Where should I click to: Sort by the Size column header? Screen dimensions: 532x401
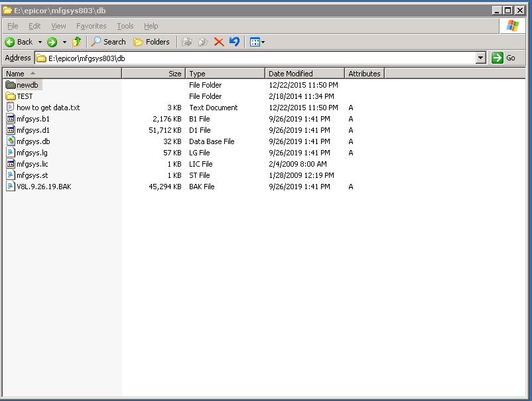click(154, 73)
